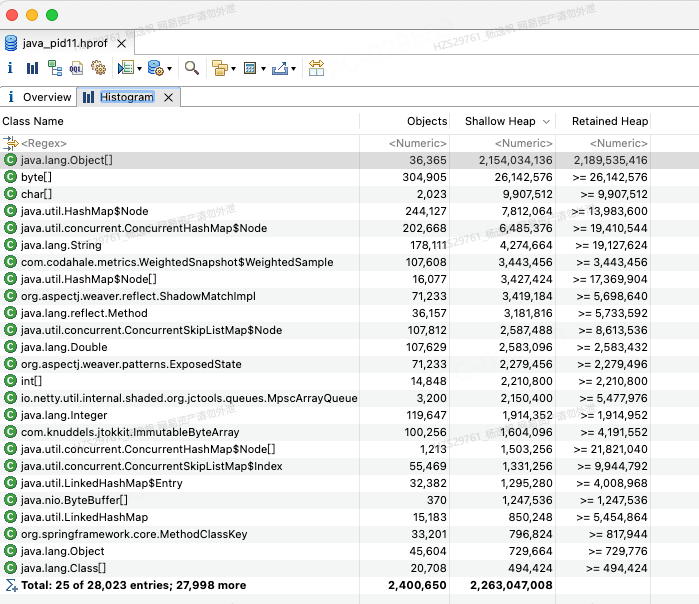Create a histogram via toolbar bar-chart icon

32,68
